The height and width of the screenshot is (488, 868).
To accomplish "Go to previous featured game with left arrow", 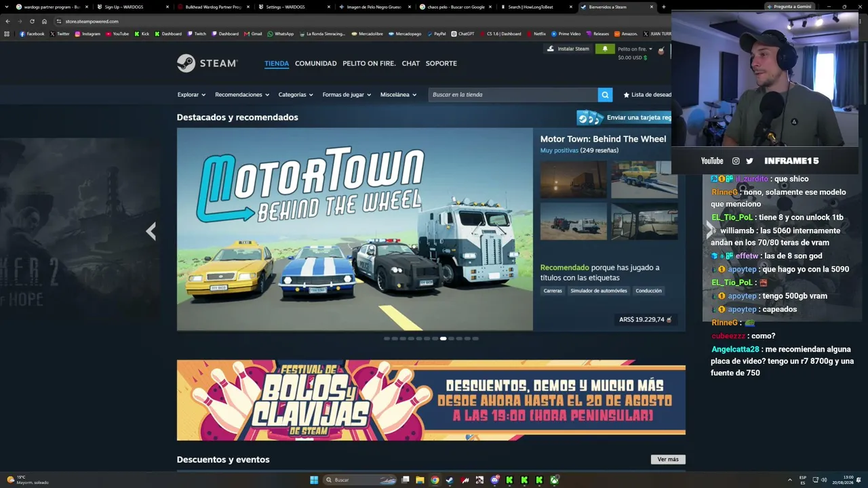I will [x=151, y=231].
